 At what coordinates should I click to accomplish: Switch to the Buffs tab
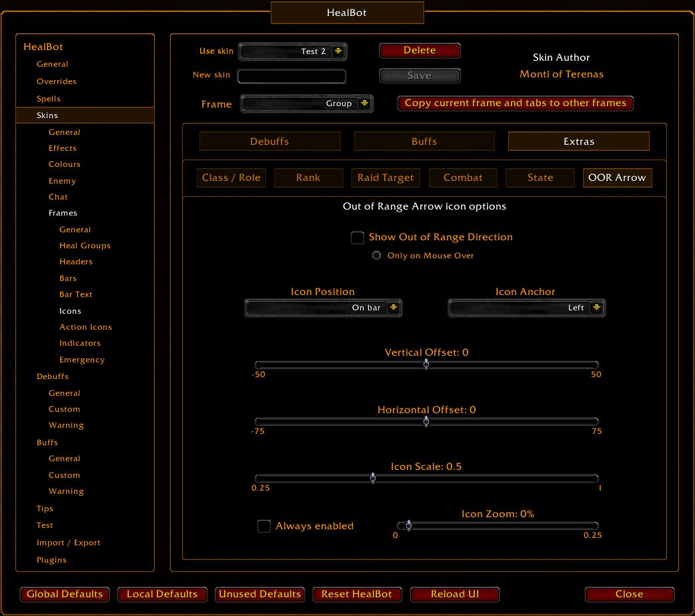tap(424, 141)
